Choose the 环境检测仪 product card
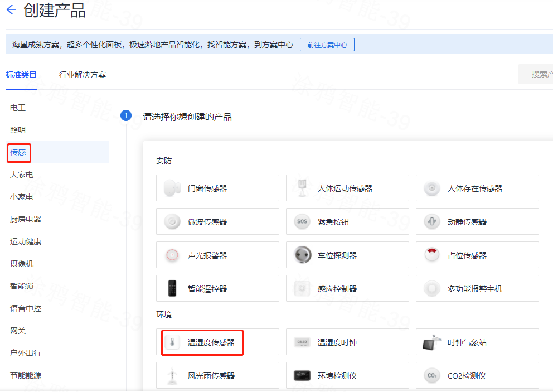 point(347,376)
